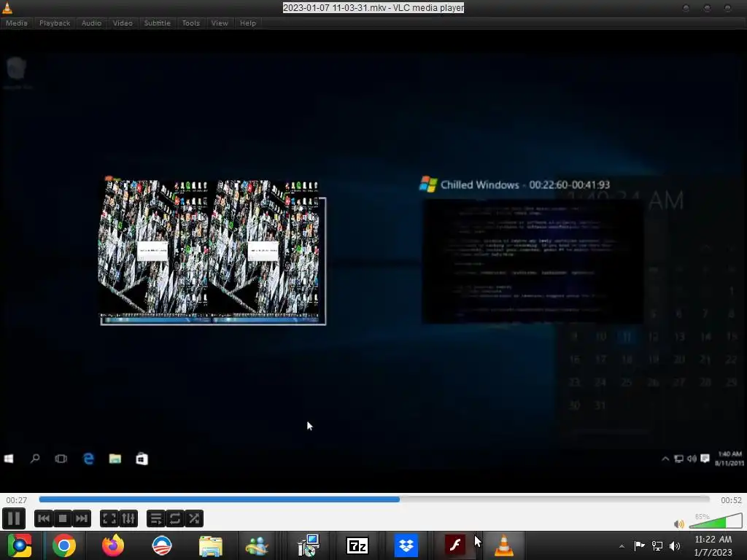
Task: Click Task View icon in video
Action: 61,459
